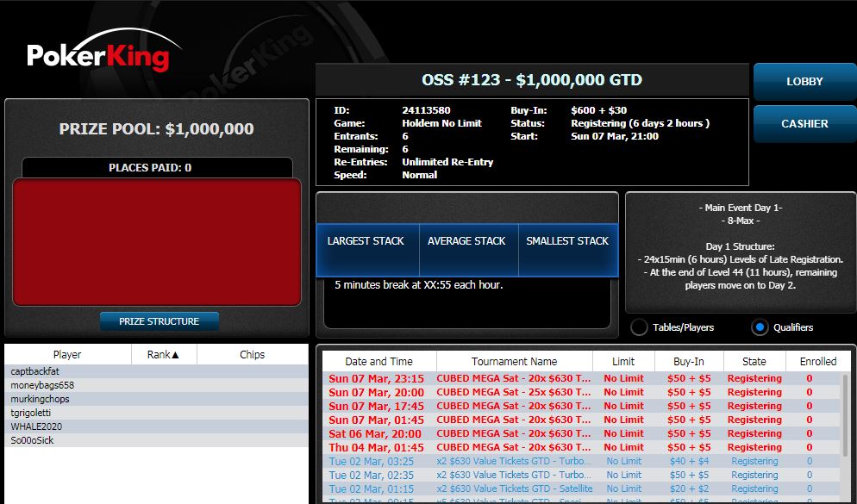Image resolution: width=857 pixels, height=504 pixels.
Task: Select qualifier on Sat 06 Mar, 20:00
Action: coord(581,433)
